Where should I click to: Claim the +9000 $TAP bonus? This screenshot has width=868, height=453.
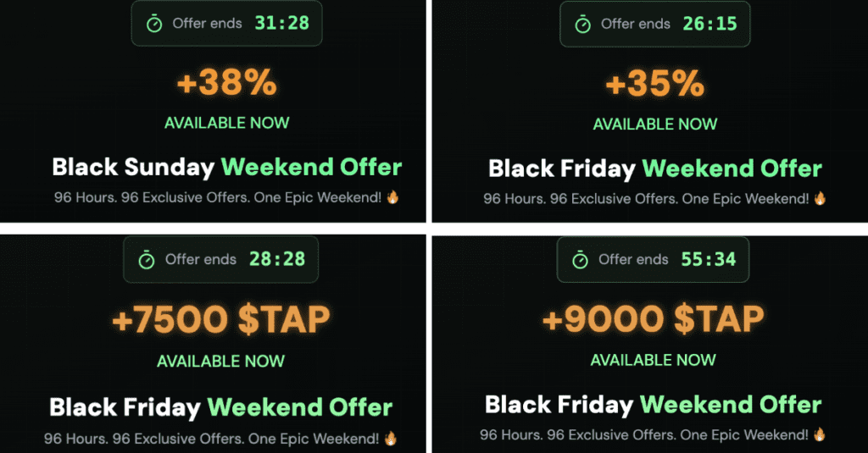click(x=653, y=318)
